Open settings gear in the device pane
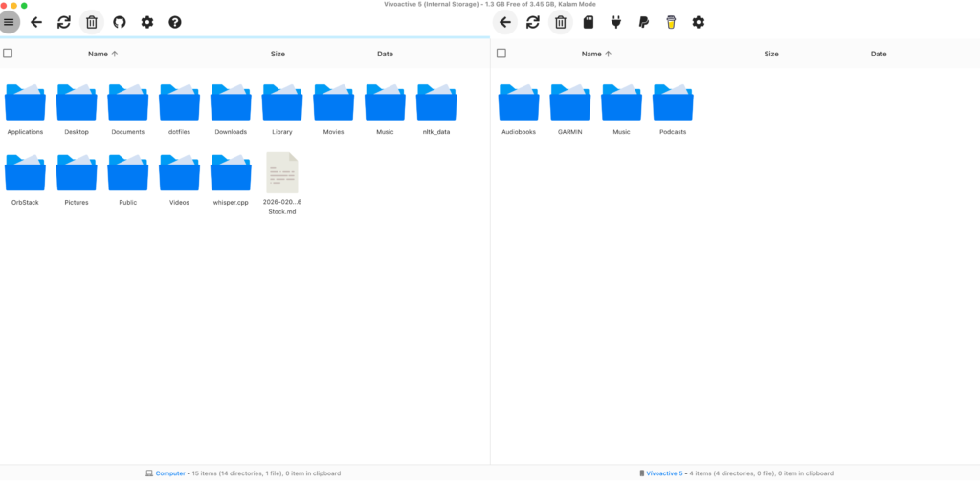Viewport: 980px width, 484px height. point(699,22)
